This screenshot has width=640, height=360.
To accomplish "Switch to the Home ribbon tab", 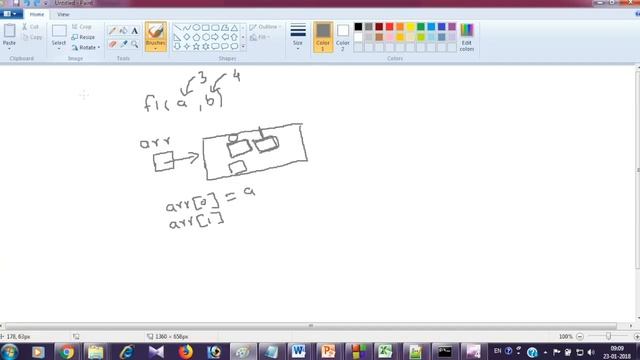I will point(37,14).
